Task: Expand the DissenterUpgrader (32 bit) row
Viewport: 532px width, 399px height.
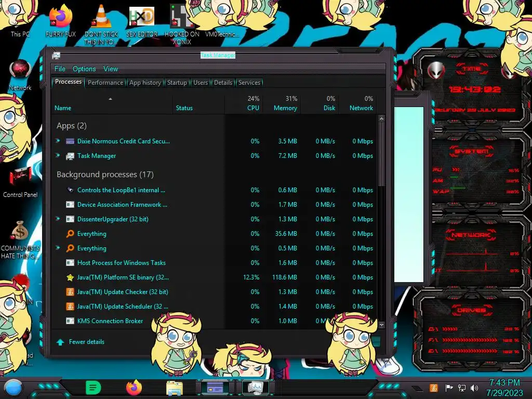Action: click(58, 219)
